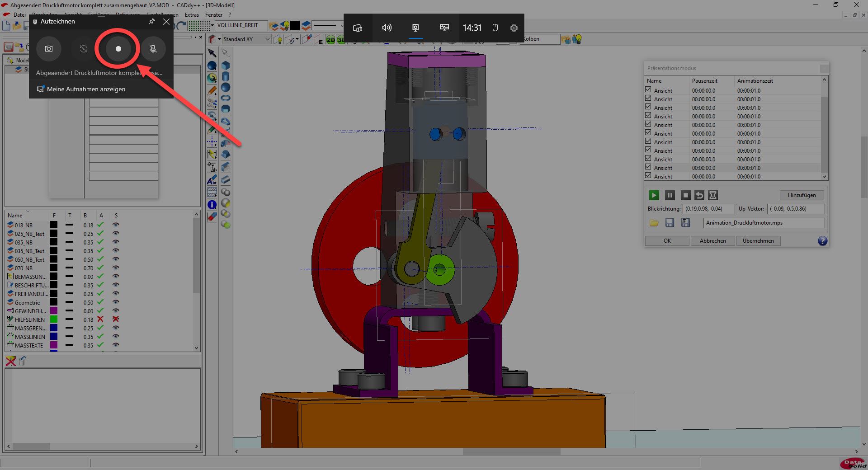Open the Standard XY plane dropdown

[246, 39]
